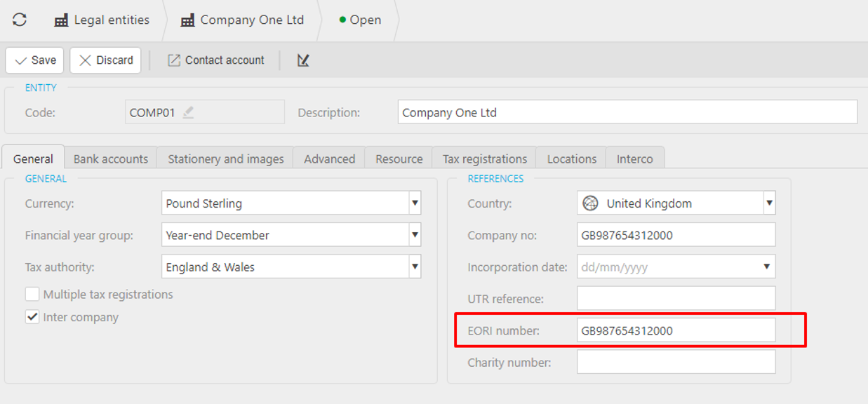The width and height of the screenshot is (868, 404).
Task: Open the Incorporation date picker arrow
Action: (x=766, y=267)
